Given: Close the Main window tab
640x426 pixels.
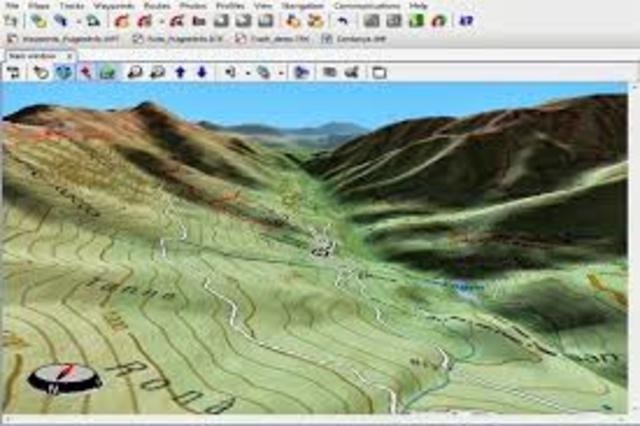Looking at the screenshot, I should (x=69, y=56).
